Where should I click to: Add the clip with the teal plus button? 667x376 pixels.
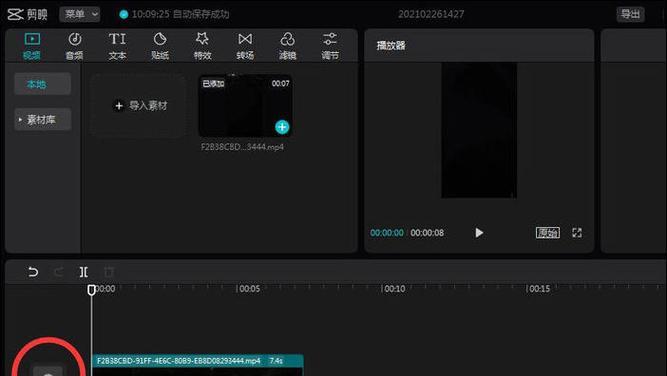(x=282, y=127)
